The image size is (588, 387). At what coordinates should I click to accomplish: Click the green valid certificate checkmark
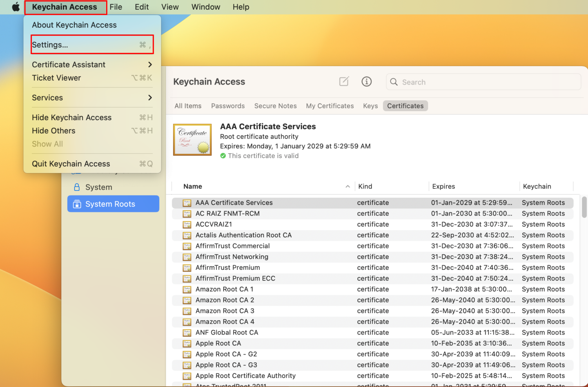coord(223,156)
